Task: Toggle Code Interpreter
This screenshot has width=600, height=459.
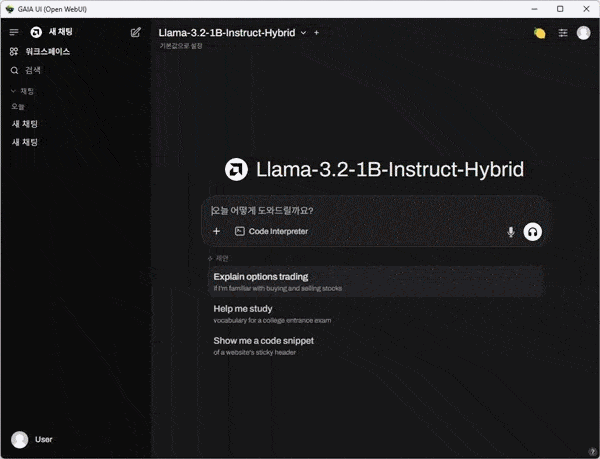Action: [271, 231]
